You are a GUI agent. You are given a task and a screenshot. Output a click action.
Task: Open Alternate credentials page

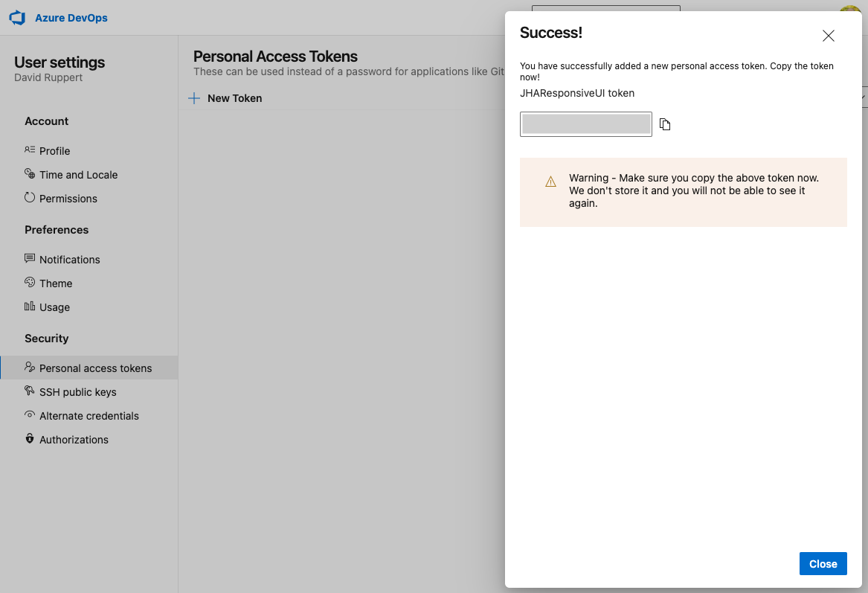pyautogui.click(x=89, y=416)
